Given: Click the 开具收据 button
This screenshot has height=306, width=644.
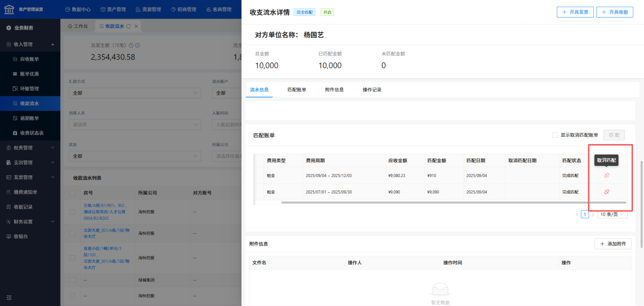Looking at the screenshot, I should 615,12.
